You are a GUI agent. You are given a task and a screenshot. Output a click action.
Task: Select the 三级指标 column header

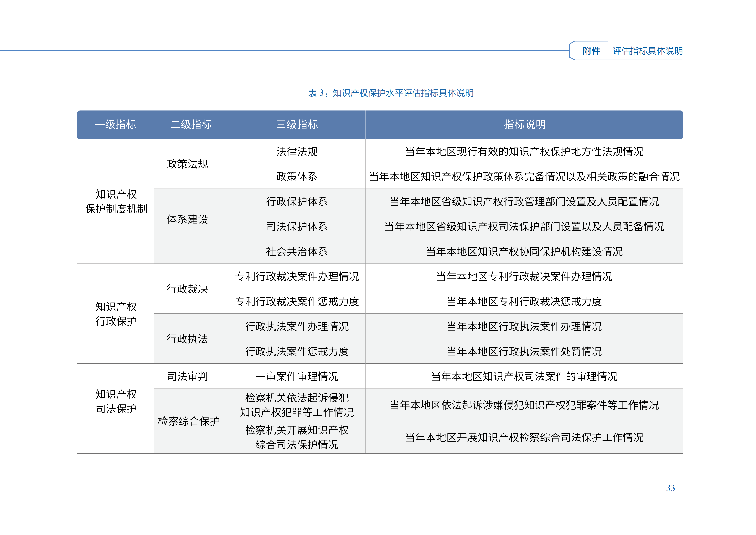pyautogui.click(x=296, y=124)
